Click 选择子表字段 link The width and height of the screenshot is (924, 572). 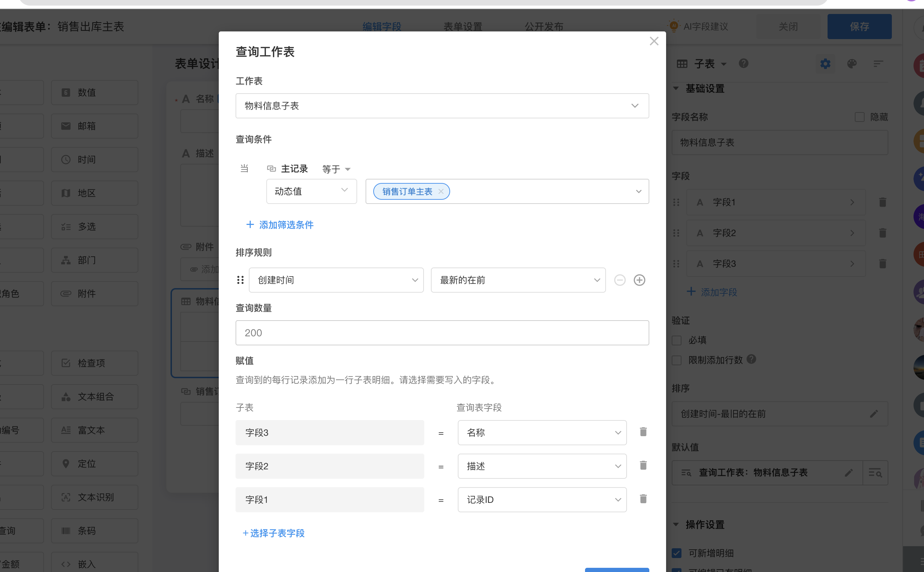coord(274,533)
